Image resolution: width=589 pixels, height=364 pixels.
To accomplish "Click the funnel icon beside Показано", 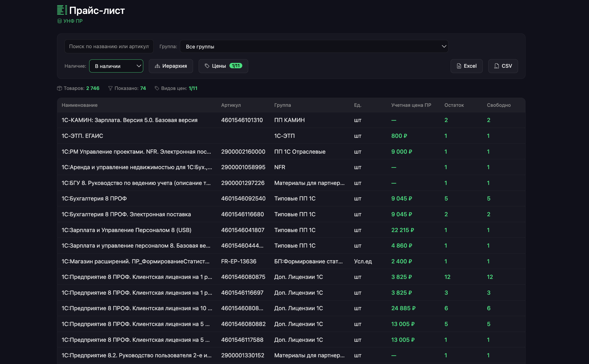I will [110, 88].
